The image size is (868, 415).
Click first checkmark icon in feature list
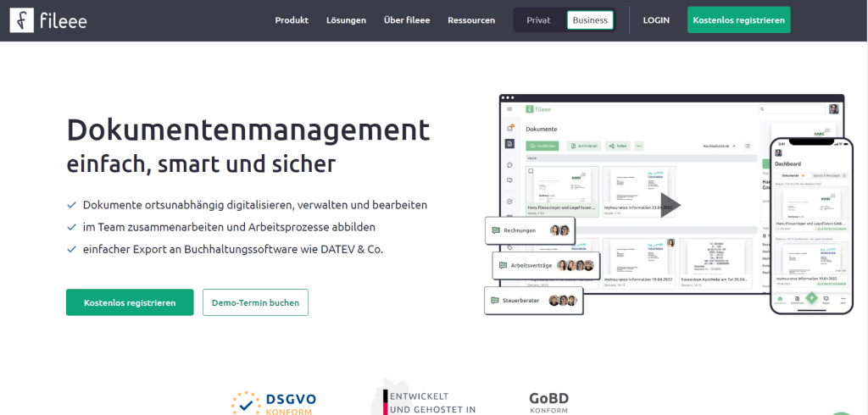tap(71, 205)
